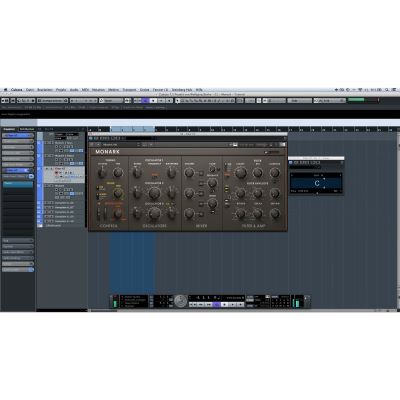400x400 pixels.
Task: Click the first Mixer volume knob
Action: [x=189, y=172]
